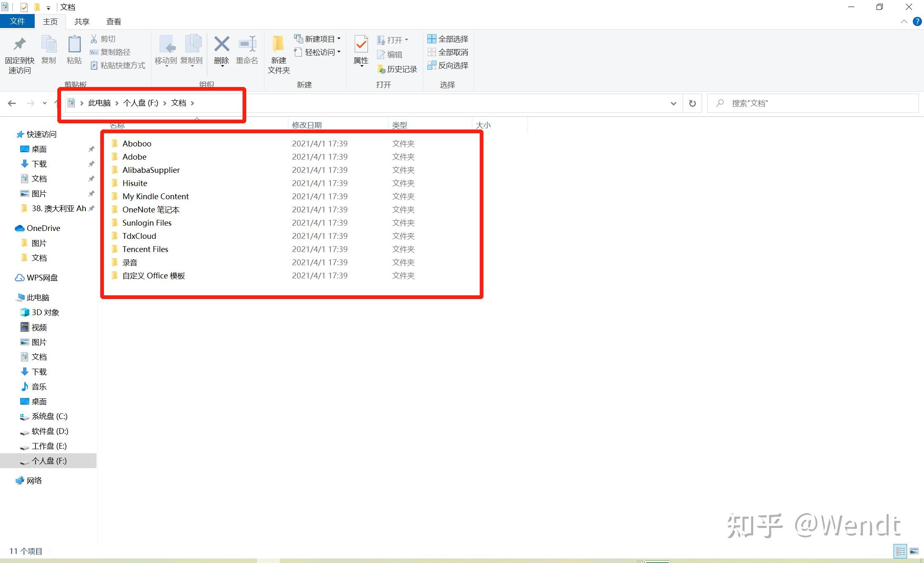Open the Copy to (复制到) control
This screenshot has height=563, width=924.
[x=191, y=51]
